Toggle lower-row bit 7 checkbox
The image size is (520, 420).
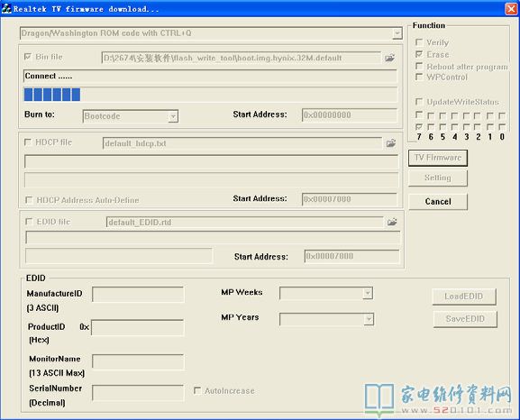tap(419, 127)
